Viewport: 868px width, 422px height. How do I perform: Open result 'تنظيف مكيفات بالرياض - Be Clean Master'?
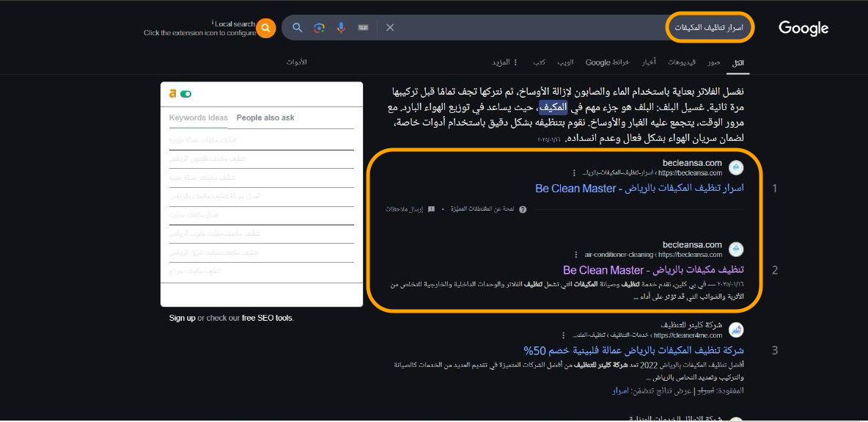coord(653,270)
